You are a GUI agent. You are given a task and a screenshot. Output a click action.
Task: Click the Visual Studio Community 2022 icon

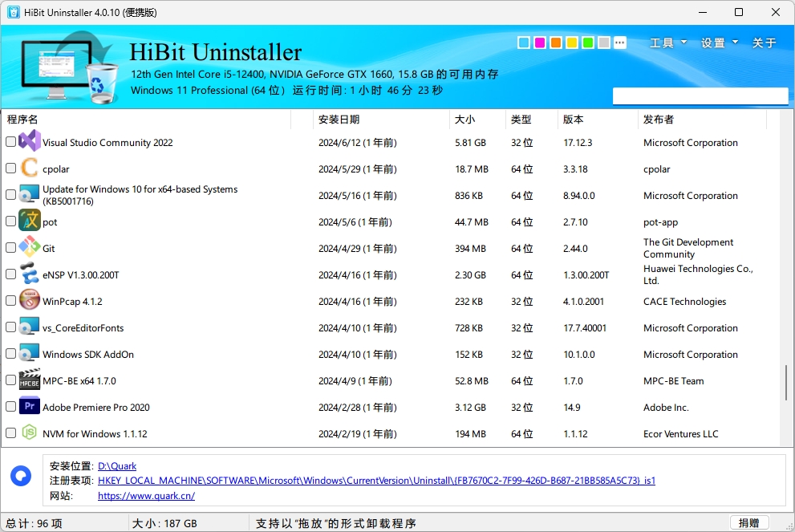30,142
